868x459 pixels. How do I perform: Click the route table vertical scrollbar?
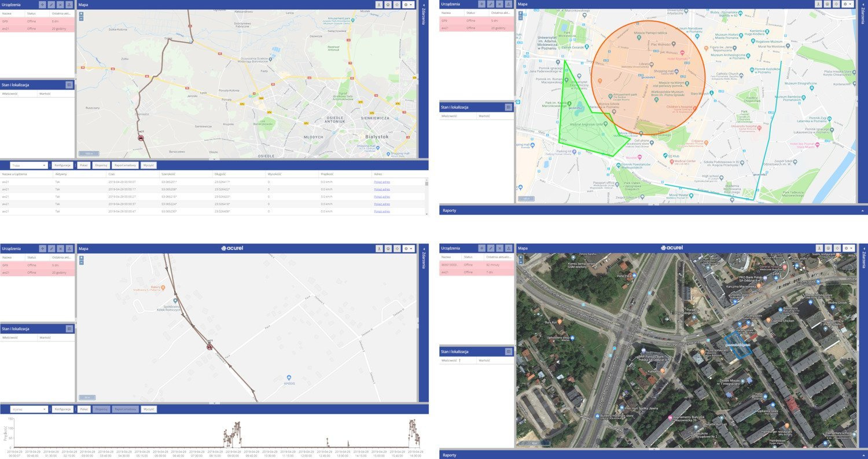tap(427, 196)
